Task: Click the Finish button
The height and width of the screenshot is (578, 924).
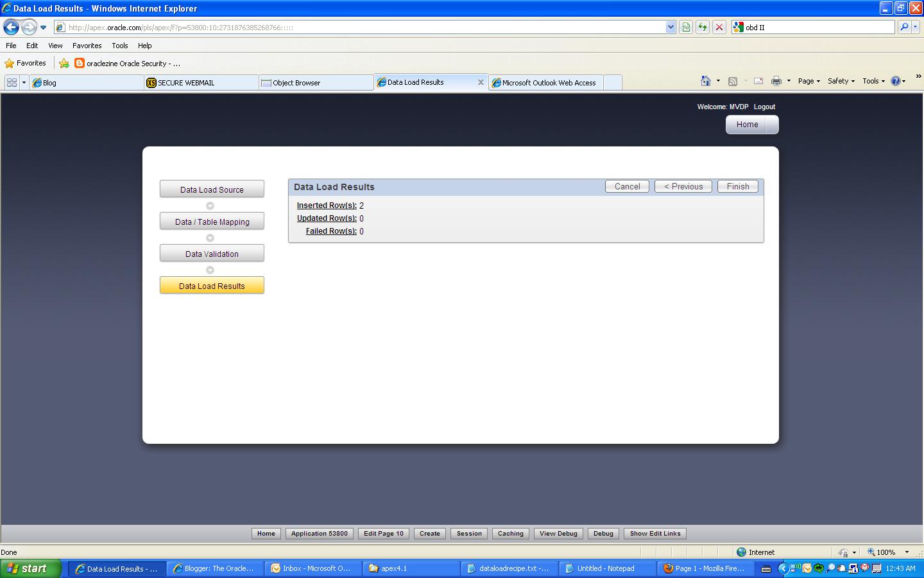Action: click(737, 186)
